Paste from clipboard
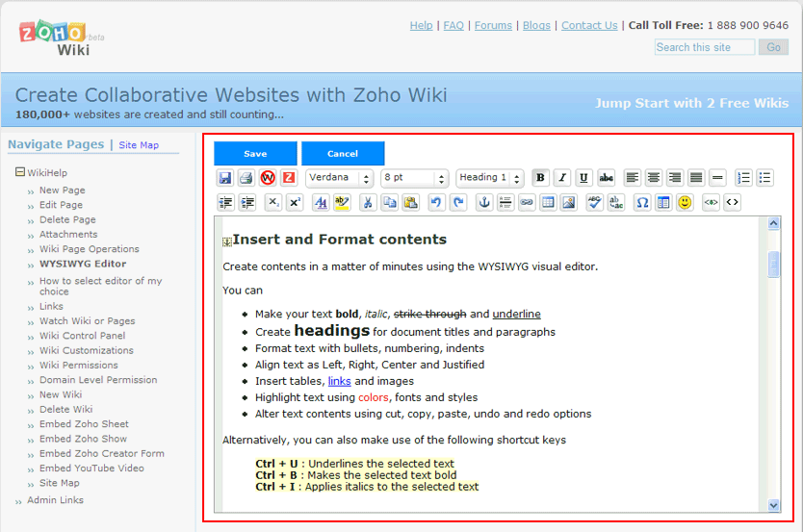This screenshot has width=803, height=532. click(x=411, y=203)
